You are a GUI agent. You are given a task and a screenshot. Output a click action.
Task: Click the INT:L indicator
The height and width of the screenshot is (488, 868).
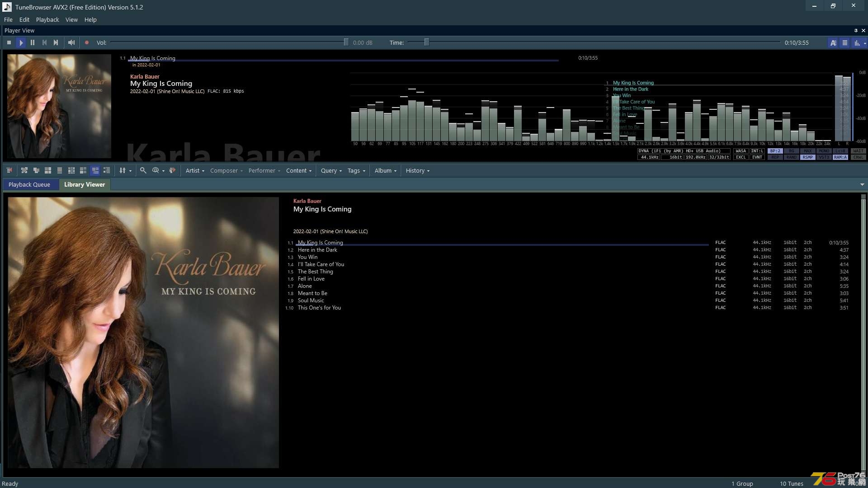coord(757,151)
